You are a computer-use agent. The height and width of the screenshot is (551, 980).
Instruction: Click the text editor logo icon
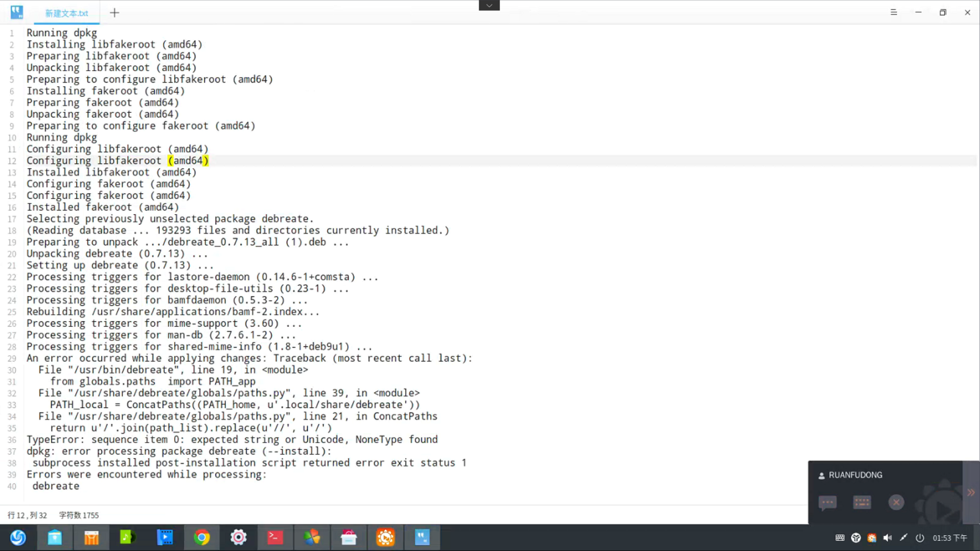tap(17, 12)
